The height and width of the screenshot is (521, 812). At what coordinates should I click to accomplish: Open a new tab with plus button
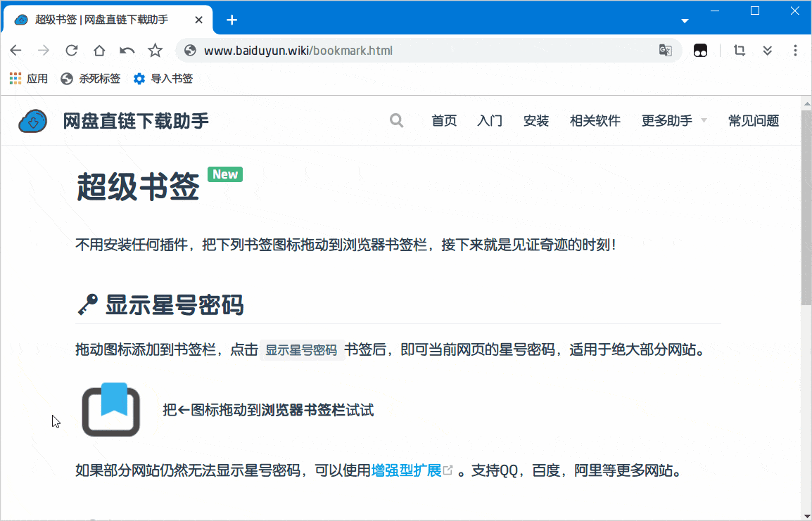(231, 20)
